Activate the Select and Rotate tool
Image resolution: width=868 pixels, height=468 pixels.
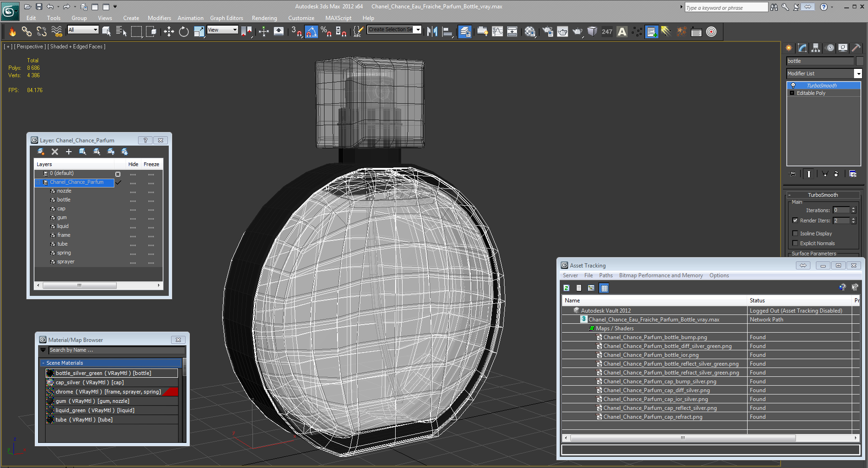coord(184,32)
